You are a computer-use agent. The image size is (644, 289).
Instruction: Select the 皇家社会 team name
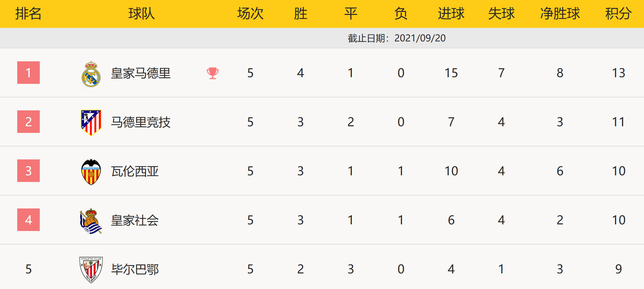pos(135,220)
